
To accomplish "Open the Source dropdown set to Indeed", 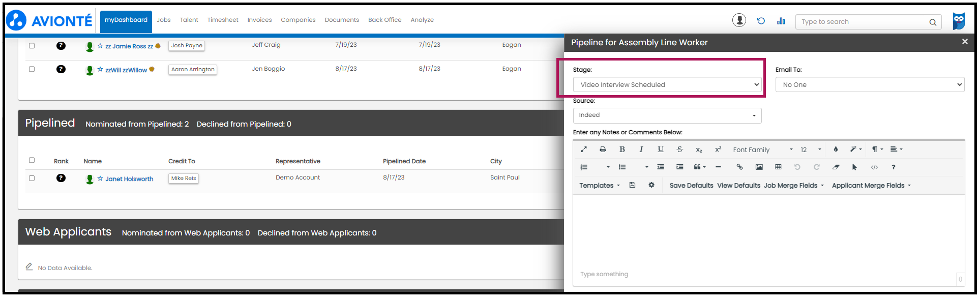I will pyautogui.click(x=667, y=115).
